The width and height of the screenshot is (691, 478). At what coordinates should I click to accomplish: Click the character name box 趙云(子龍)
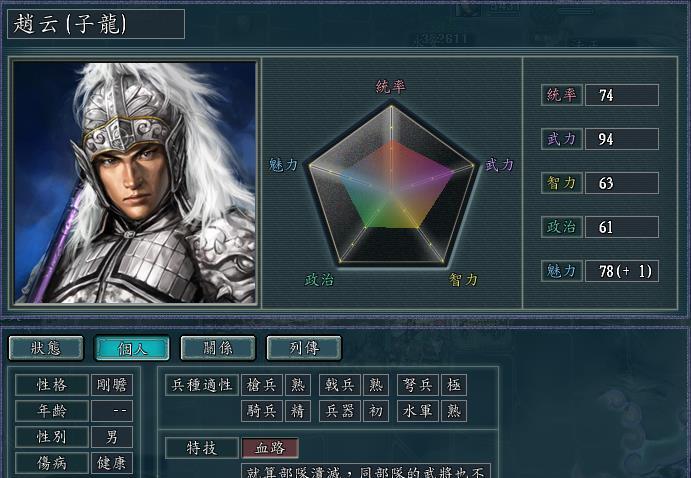click(x=96, y=24)
